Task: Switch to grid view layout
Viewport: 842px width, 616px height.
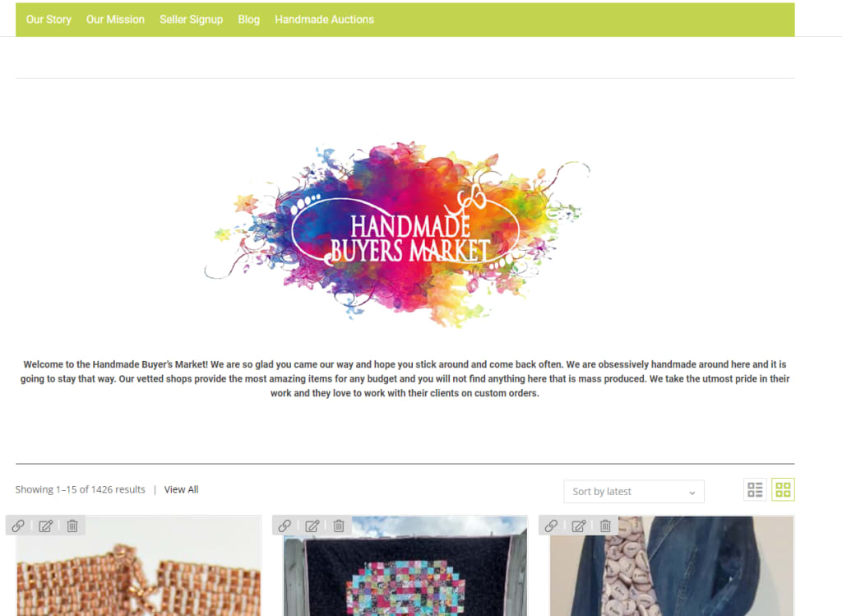Action: 783,489
